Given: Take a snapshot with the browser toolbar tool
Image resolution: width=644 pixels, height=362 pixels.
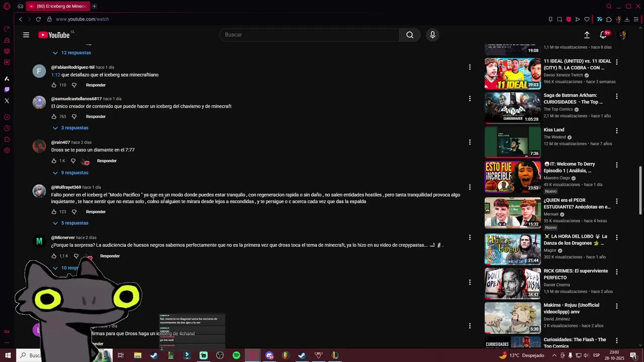Looking at the screenshot, I should pos(559,19).
